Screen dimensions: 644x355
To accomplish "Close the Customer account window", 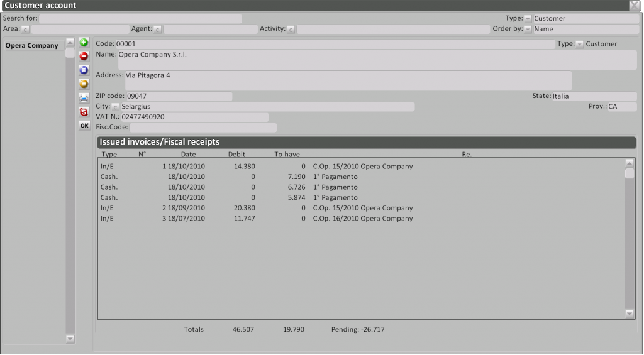I will [x=634, y=5].
